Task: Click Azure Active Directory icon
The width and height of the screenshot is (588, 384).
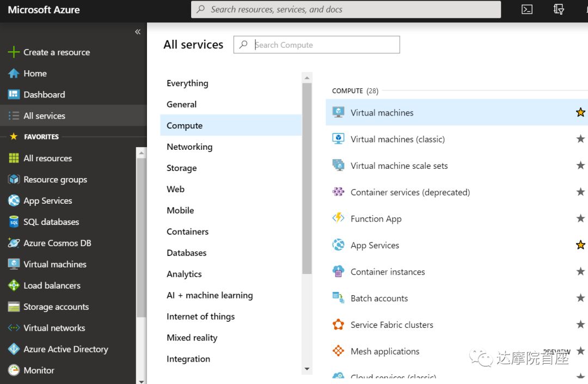Action: tap(14, 349)
